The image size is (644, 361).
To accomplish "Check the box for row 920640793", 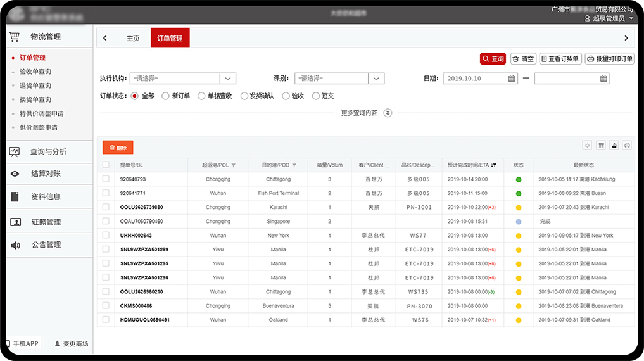I will point(106,179).
